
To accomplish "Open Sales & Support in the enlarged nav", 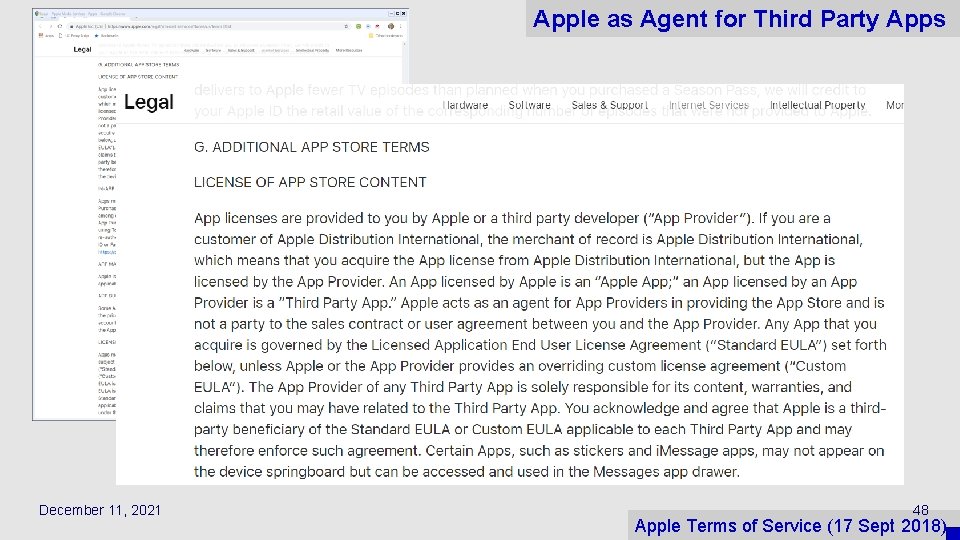I will pos(609,105).
